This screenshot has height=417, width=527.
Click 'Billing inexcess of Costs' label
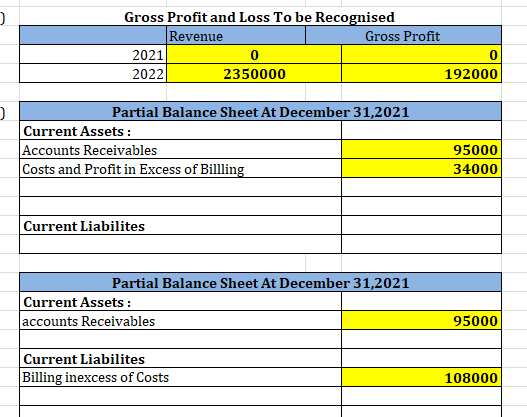(x=95, y=377)
